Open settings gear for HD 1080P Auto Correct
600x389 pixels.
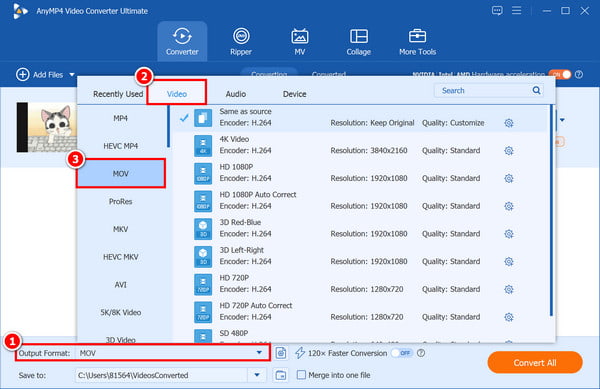pyautogui.click(x=509, y=206)
